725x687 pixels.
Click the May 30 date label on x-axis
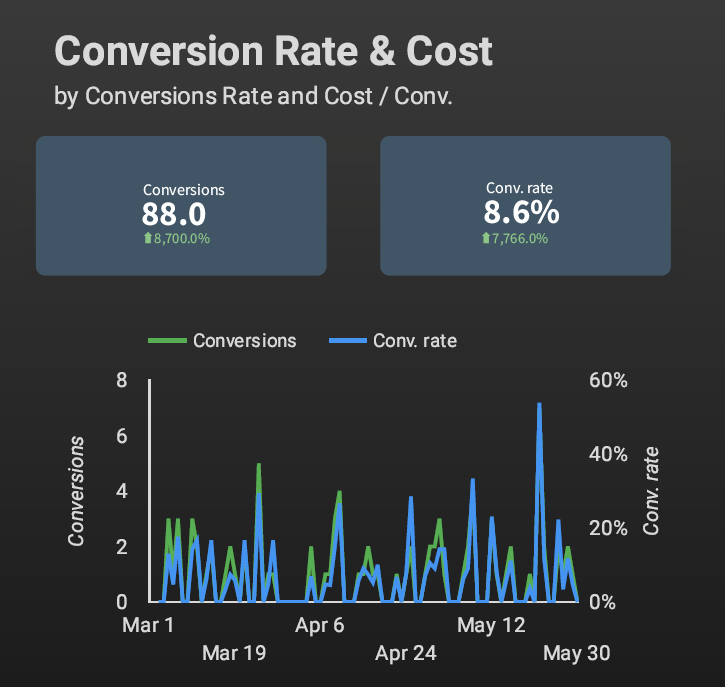point(576,653)
